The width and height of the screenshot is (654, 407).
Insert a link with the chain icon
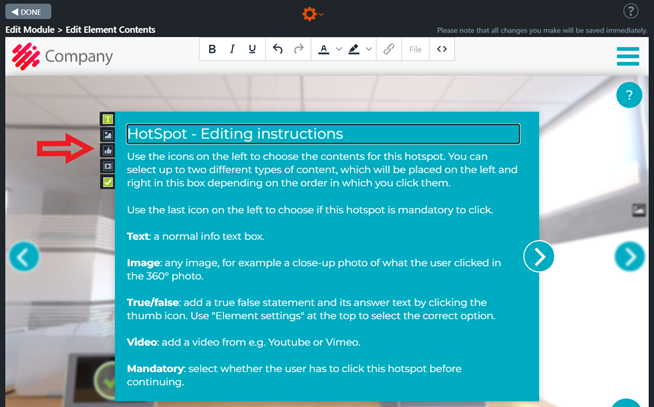coord(389,49)
